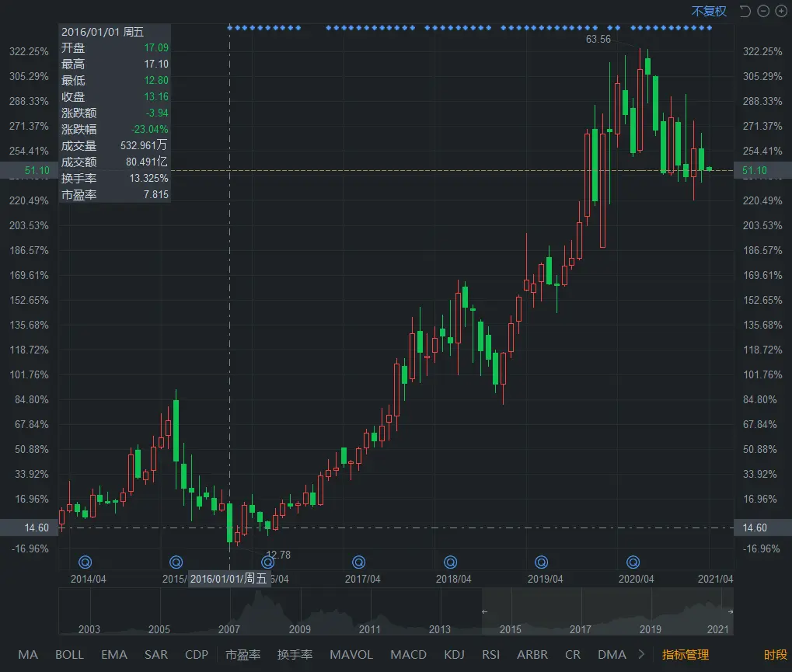Enable the MACD indicator

point(408,655)
